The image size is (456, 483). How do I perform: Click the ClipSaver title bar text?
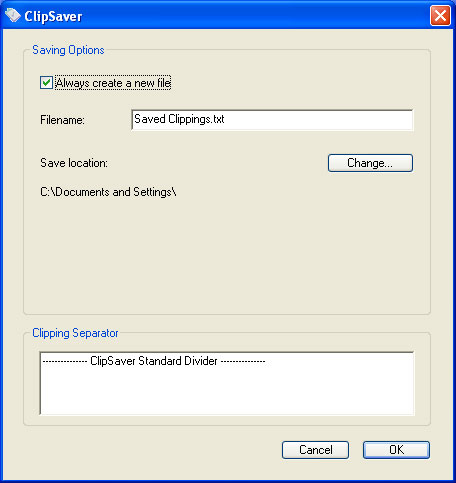(x=53, y=16)
